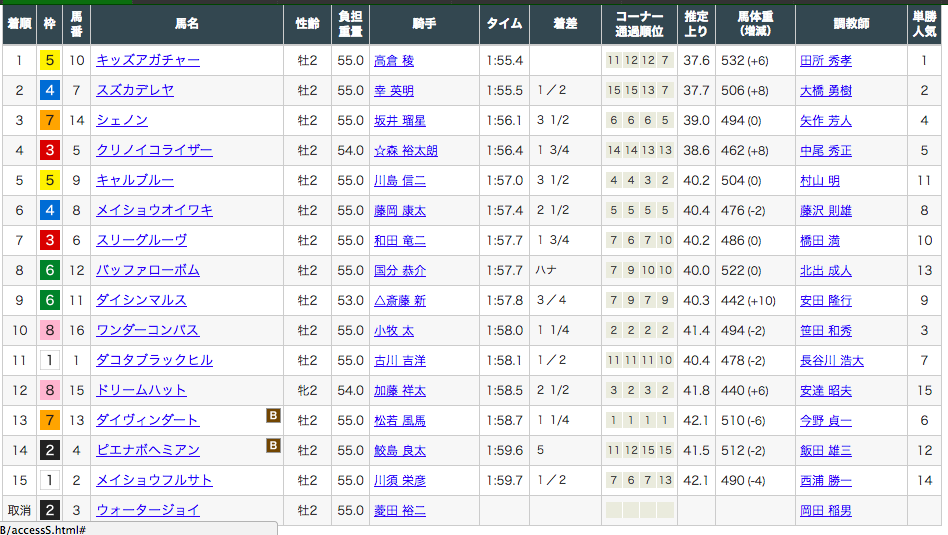Viewport: 948px width, 535px height.
Task: Click orange frame 7 box in シェノン row
Action: (x=50, y=120)
